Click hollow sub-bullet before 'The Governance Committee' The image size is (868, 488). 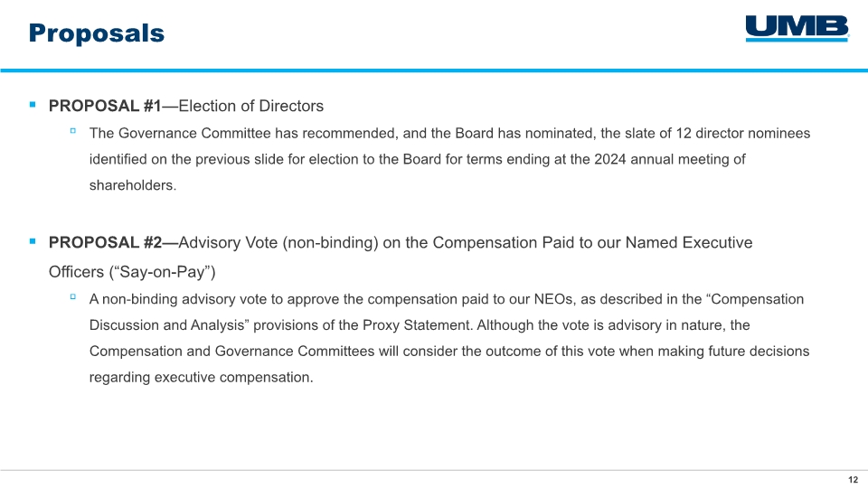[x=73, y=131]
